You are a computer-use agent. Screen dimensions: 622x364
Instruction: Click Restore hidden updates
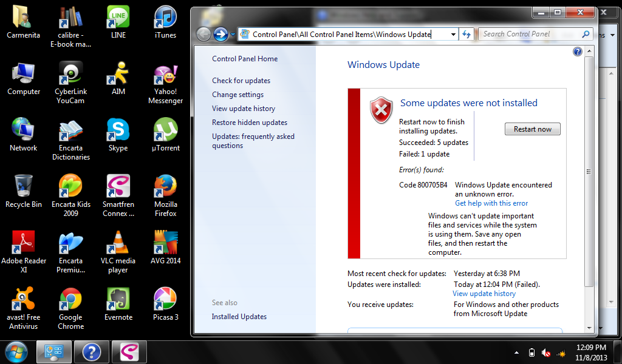250,123
